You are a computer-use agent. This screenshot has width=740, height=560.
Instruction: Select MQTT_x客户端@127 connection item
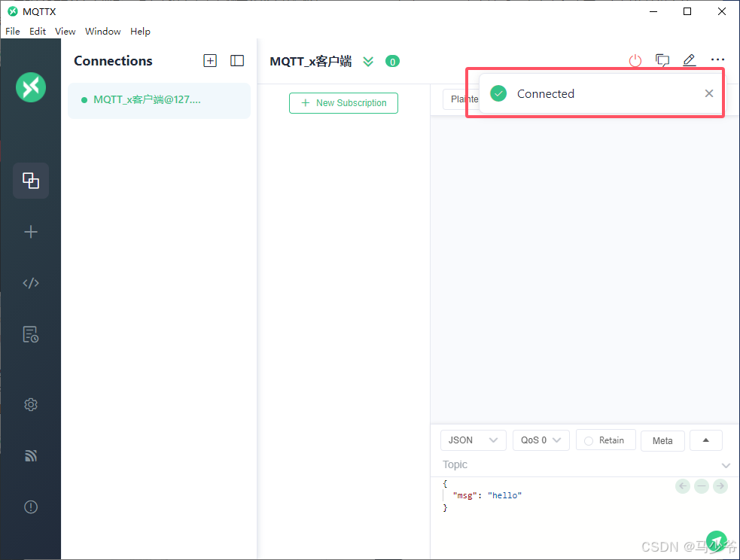click(159, 100)
